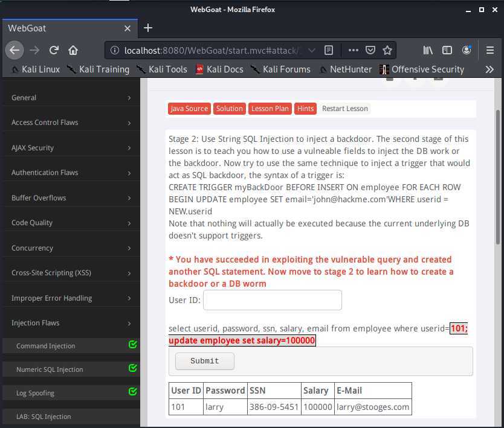Open the Library icon
Image resolution: width=504 pixels, height=428 pixels.
coord(428,50)
